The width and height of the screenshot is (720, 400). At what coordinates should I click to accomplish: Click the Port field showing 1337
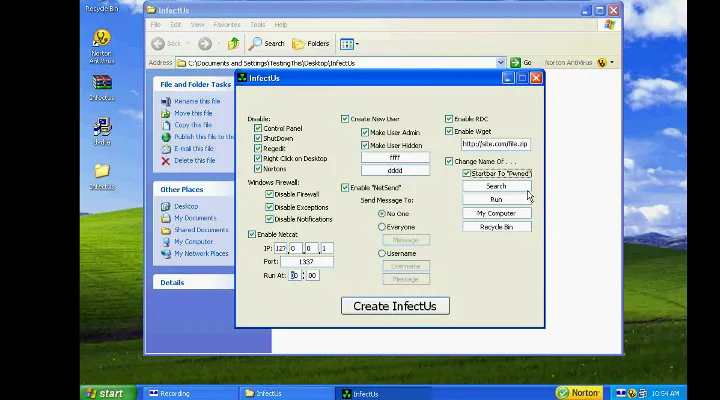pyautogui.click(x=307, y=262)
